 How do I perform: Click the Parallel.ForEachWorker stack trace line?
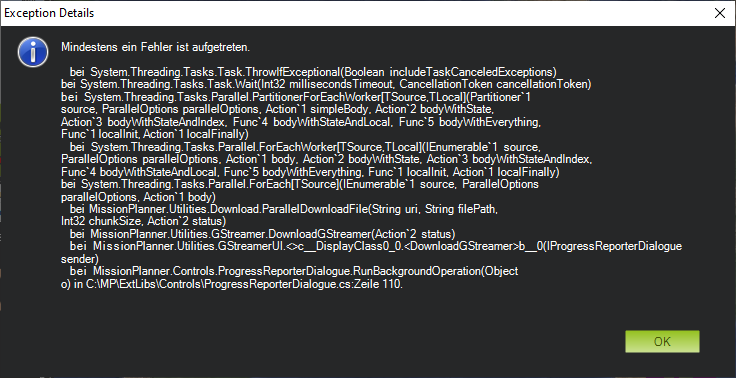click(x=307, y=147)
